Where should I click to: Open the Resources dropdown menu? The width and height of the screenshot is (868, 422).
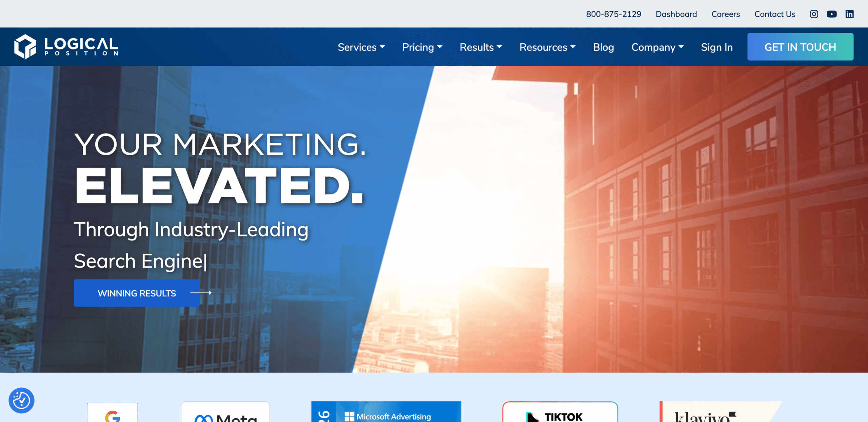[x=548, y=47]
